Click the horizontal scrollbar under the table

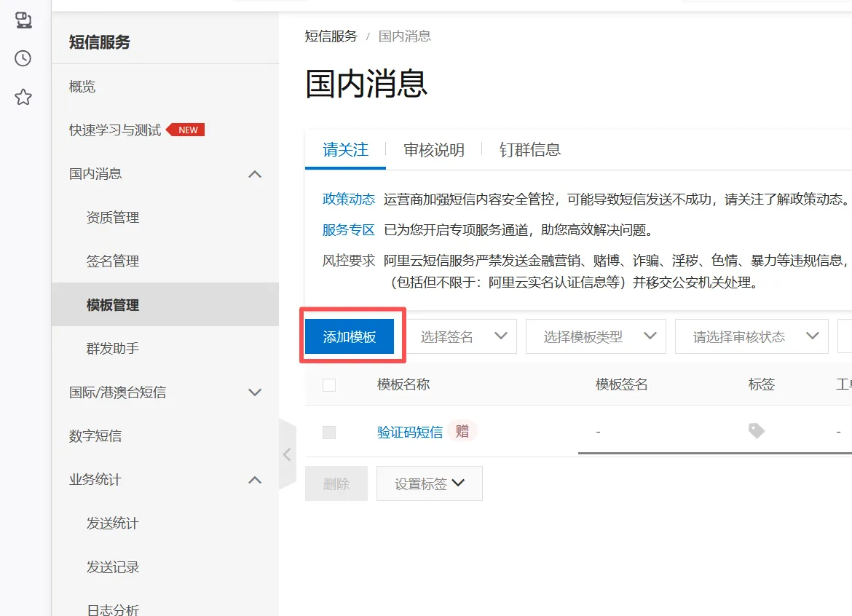coord(714,452)
